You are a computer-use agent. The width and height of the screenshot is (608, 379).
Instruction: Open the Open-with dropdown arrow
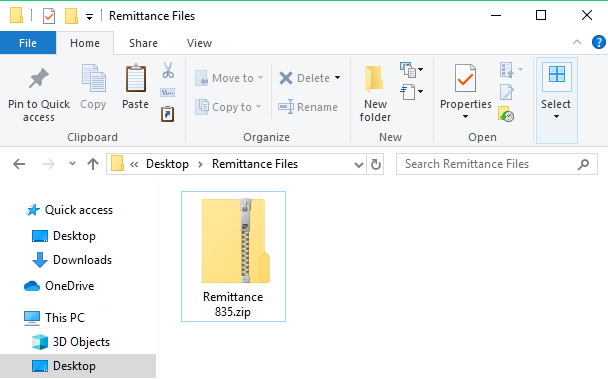520,69
